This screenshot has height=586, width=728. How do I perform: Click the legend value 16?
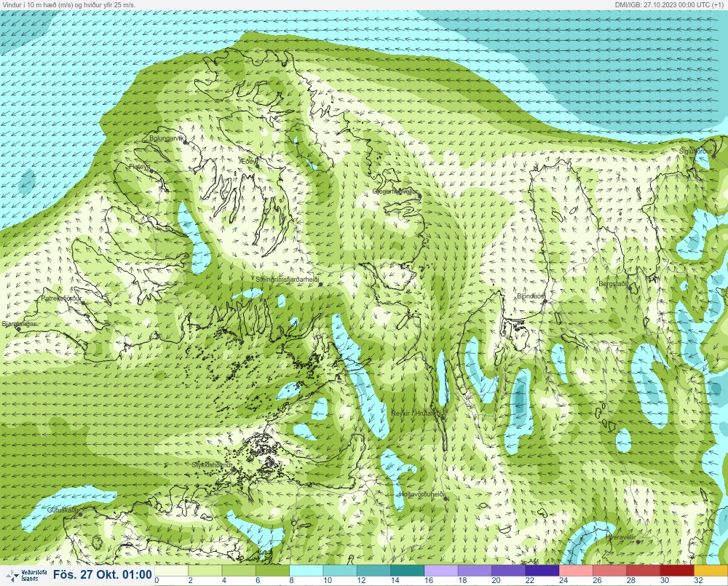tap(429, 580)
